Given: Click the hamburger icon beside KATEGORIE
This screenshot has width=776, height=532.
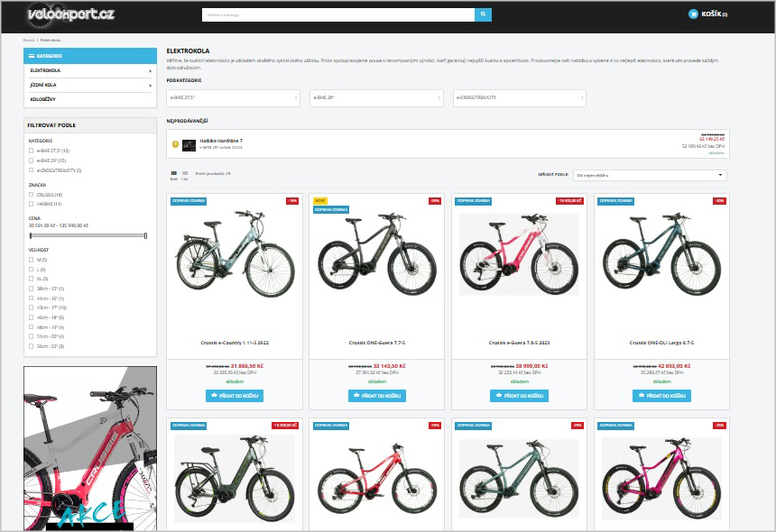Looking at the screenshot, I should click(32, 56).
